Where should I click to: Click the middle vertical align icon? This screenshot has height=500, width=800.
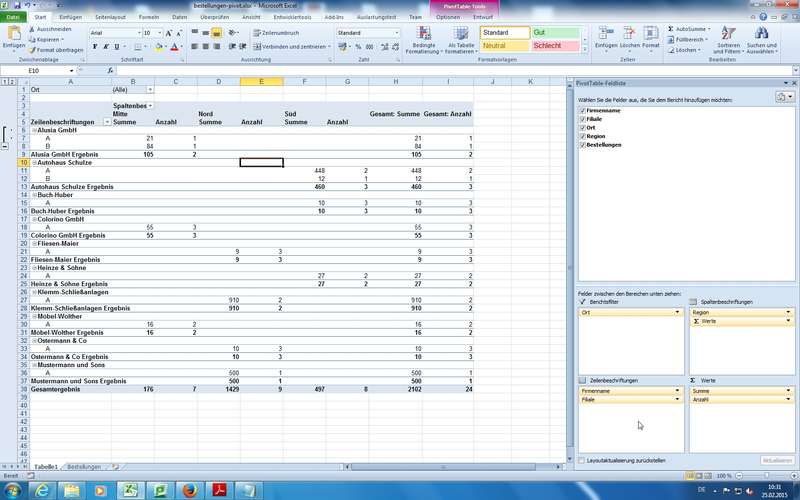point(206,33)
